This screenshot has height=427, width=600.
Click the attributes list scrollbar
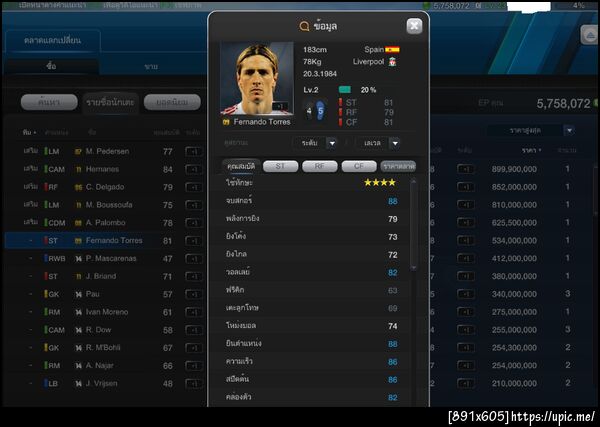tap(413, 224)
